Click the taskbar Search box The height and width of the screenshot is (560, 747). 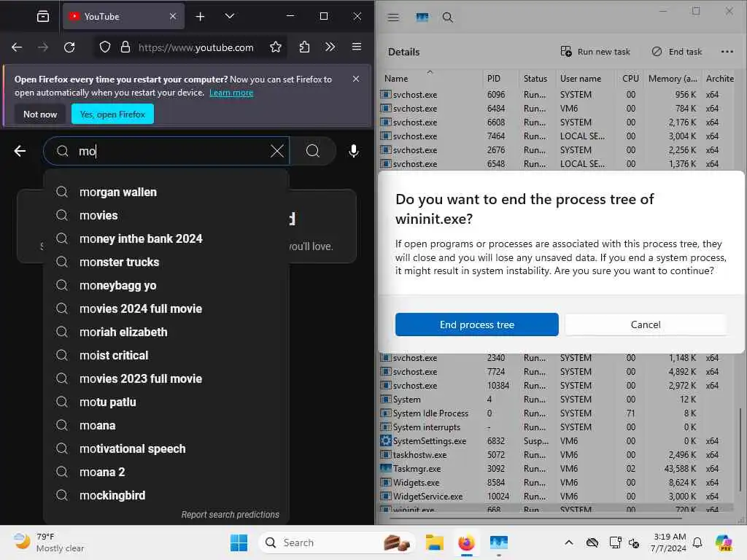pyautogui.click(x=336, y=542)
